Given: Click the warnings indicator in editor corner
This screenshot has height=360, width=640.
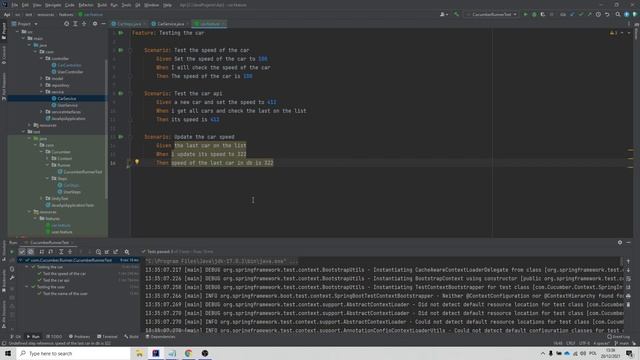Looking at the screenshot, I should (613, 33).
